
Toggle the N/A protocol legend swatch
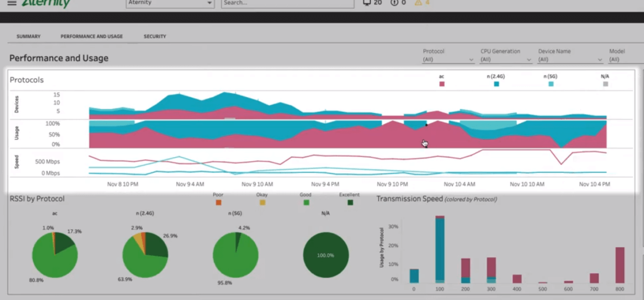605,84
